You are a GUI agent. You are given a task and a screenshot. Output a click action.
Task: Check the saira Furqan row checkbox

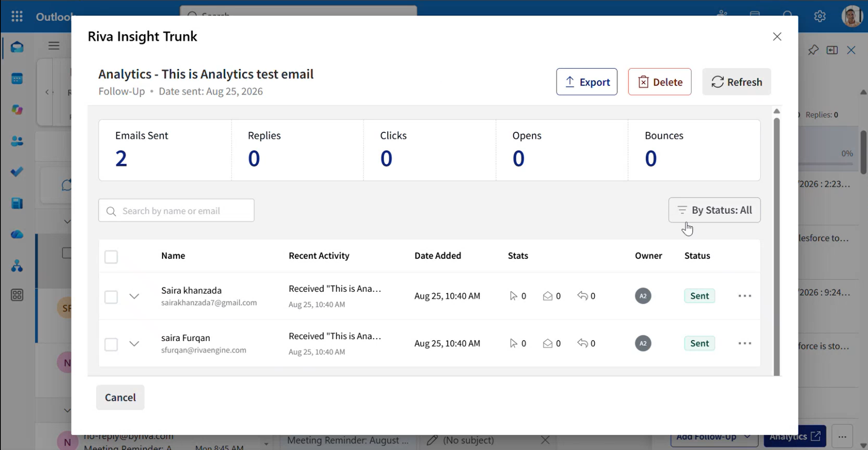(x=111, y=344)
